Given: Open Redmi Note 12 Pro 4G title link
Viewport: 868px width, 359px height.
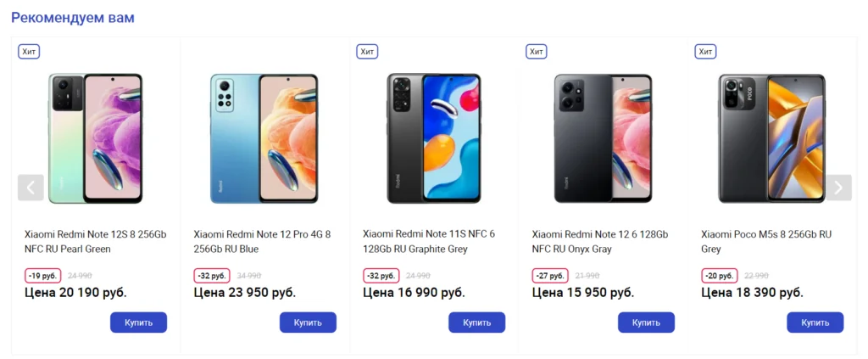Looking at the screenshot, I should coord(263,242).
